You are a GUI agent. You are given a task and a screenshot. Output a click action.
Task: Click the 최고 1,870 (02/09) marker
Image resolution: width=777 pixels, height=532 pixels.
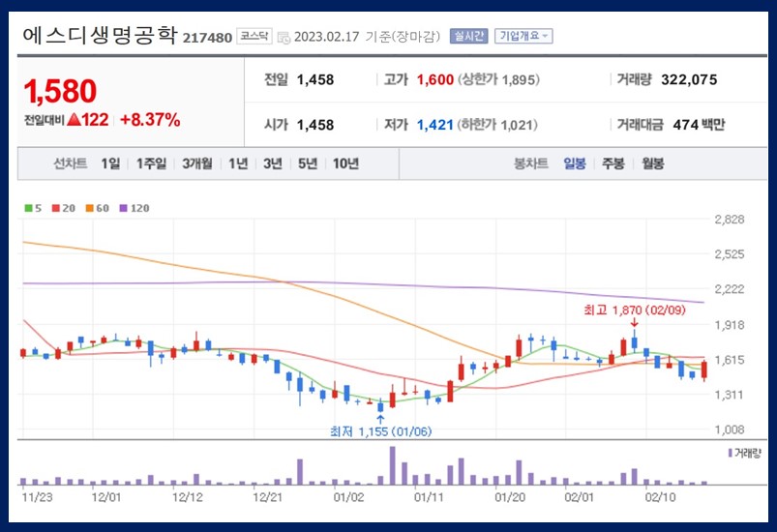pos(635,310)
